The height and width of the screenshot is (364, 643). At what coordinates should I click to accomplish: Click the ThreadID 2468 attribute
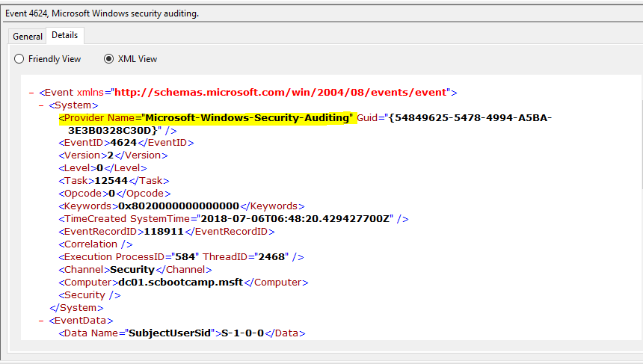tap(246, 257)
